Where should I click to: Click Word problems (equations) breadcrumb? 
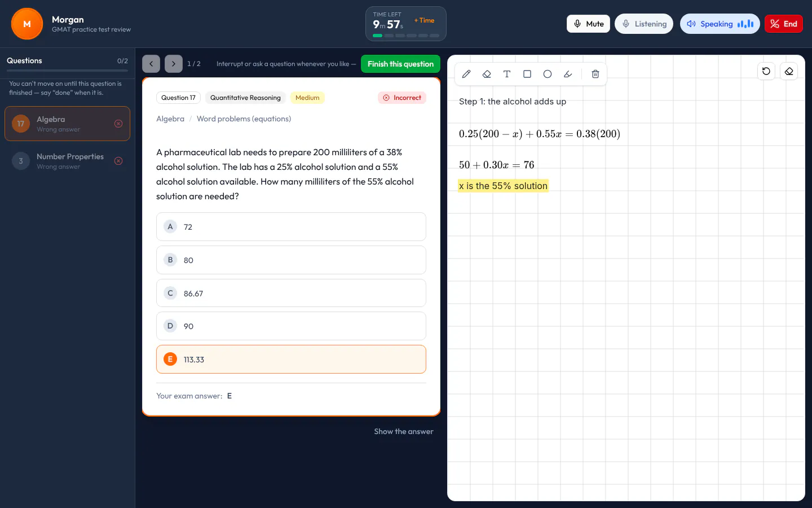click(244, 119)
